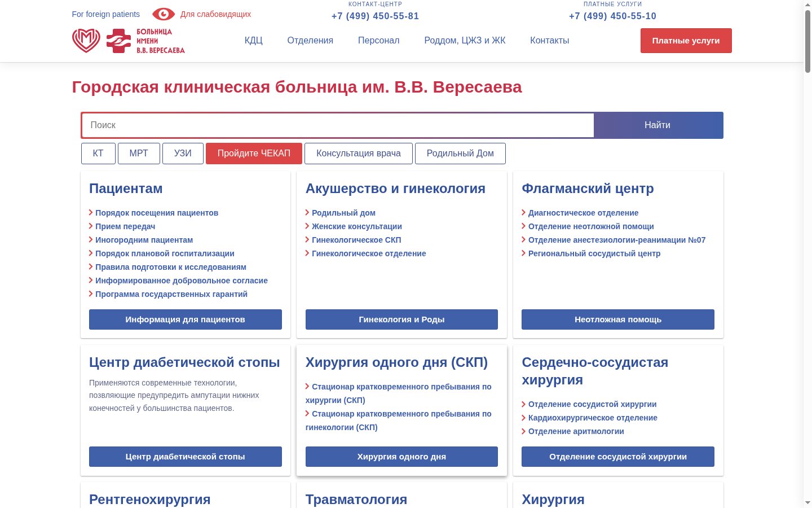Open the Гинекологическое отделение link
The height and width of the screenshot is (508, 812).
pyautogui.click(x=369, y=253)
